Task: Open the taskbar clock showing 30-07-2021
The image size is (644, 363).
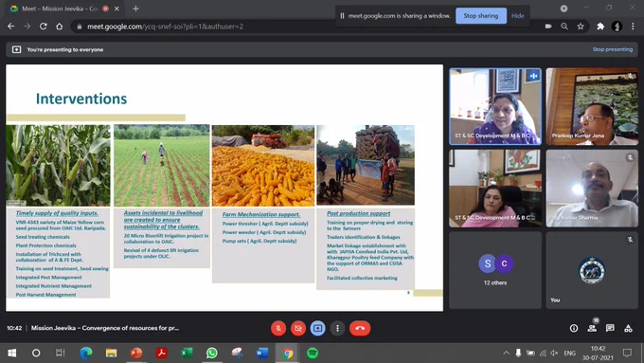Action: [598, 353]
